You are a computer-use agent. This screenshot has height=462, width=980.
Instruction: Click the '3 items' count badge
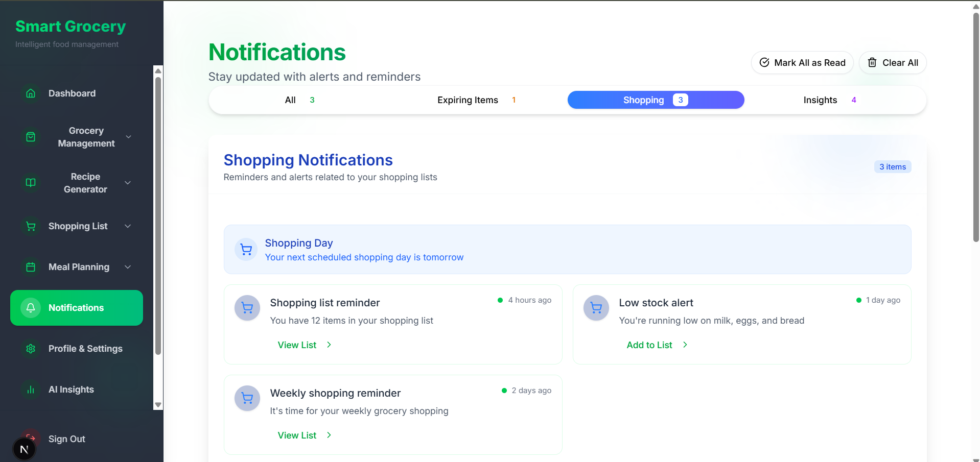[893, 167]
